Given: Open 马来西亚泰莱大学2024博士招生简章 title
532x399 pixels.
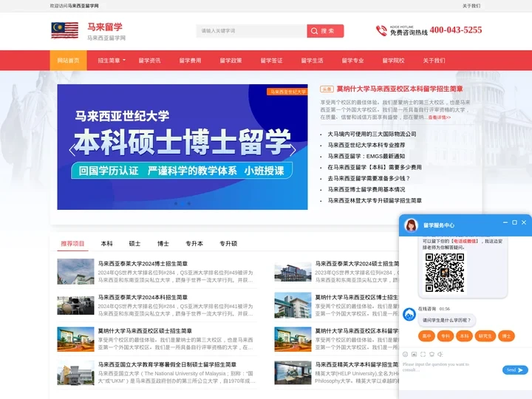Looking at the screenshot, I should tap(143, 264).
